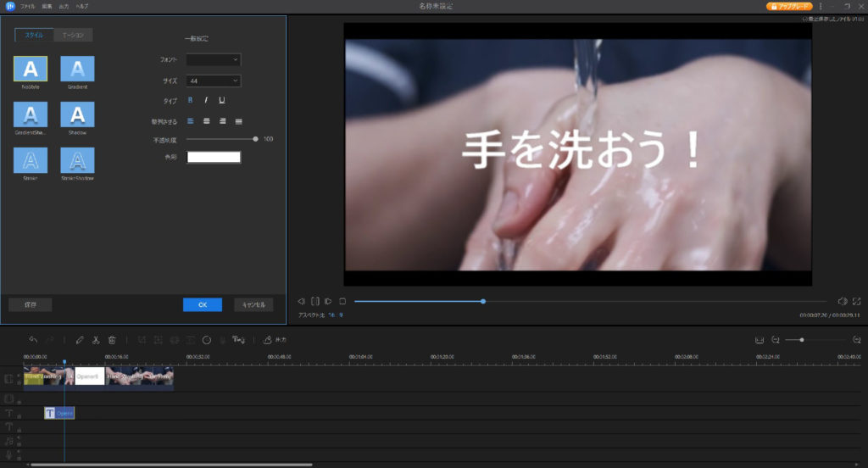Image resolution: width=868 pixels, height=468 pixels.
Task: Switch to the スタイル tab
Action: click(x=34, y=35)
